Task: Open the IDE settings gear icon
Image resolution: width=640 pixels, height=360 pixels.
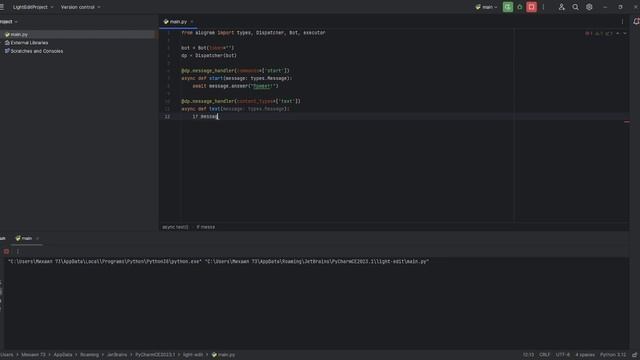Action: [x=589, y=7]
